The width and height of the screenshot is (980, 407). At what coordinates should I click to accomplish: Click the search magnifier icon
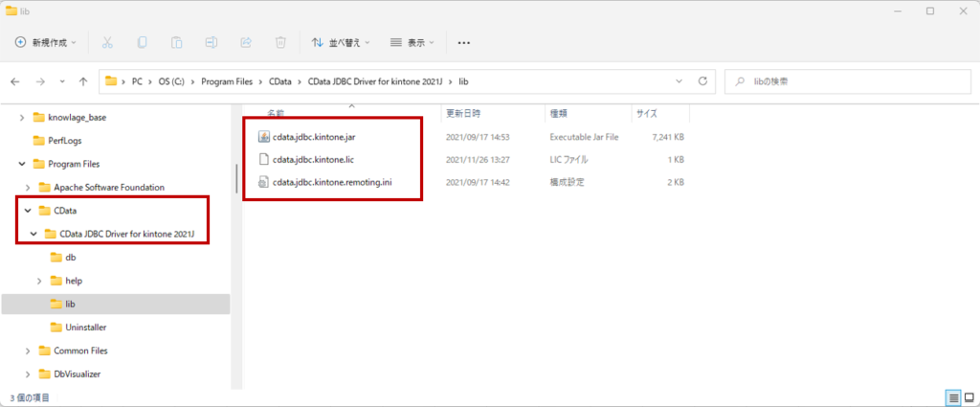pos(742,81)
